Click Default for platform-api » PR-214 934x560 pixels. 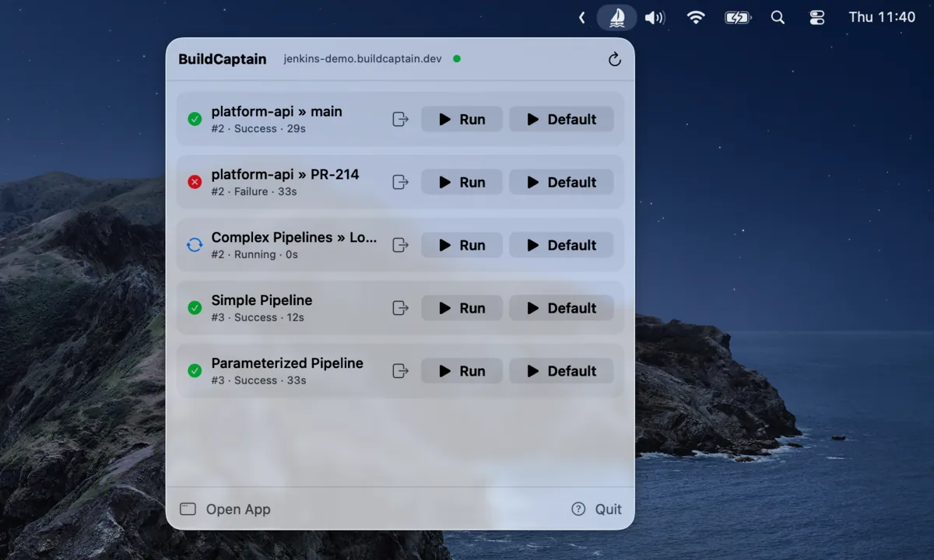click(561, 182)
